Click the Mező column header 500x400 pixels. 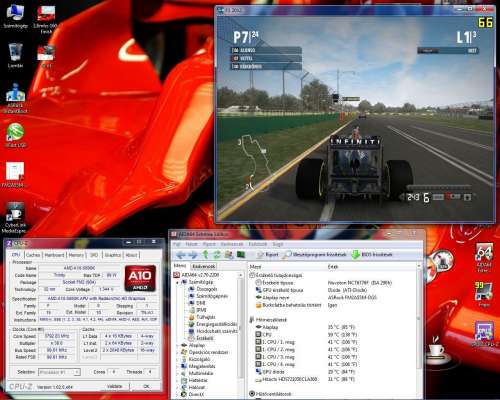287,267
